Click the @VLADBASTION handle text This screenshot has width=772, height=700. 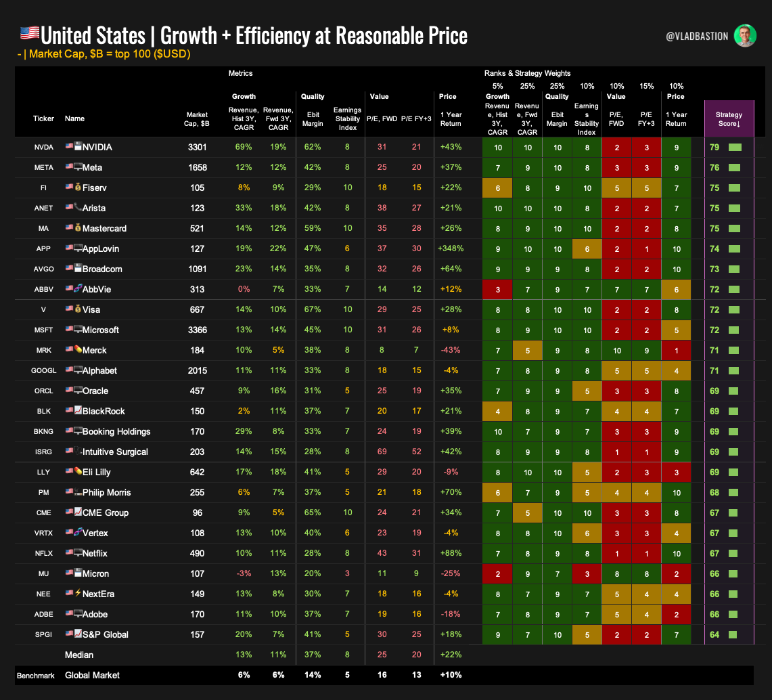(x=697, y=36)
